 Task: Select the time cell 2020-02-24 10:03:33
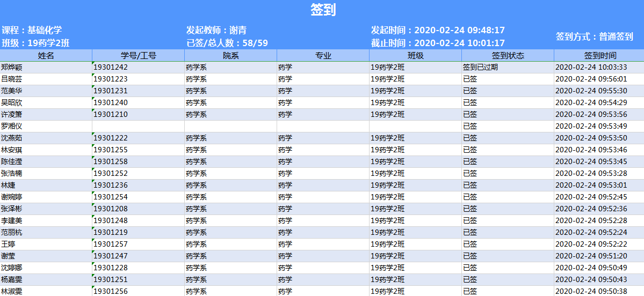pos(590,68)
